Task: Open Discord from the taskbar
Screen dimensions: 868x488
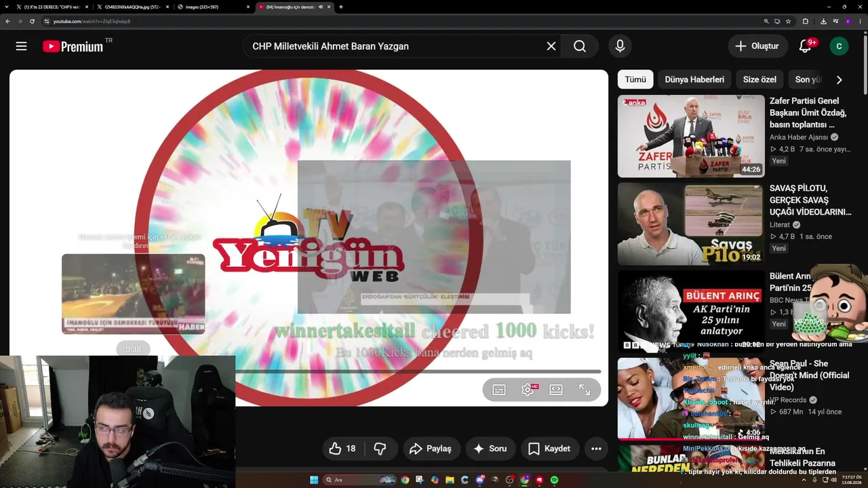Action: coord(479,480)
